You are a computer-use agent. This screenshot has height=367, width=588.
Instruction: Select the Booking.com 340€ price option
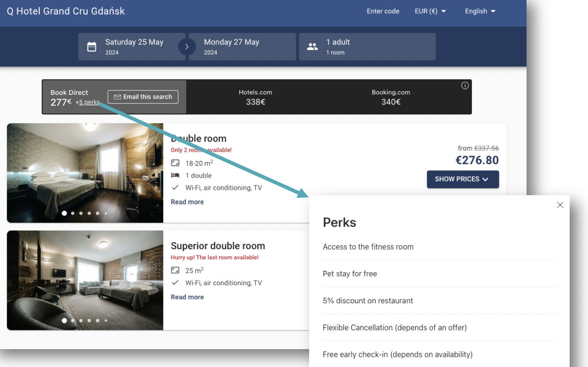point(391,97)
